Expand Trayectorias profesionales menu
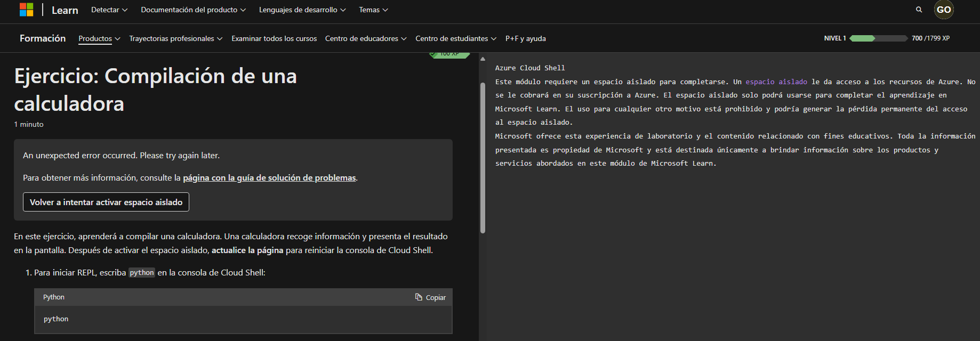The image size is (980, 341). click(x=176, y=38)
